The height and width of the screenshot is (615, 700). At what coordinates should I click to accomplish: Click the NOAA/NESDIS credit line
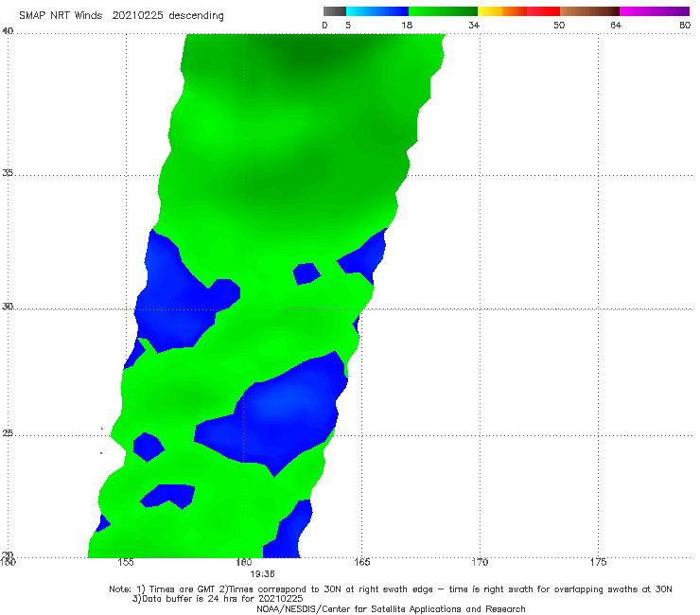click(x=391, y=609)
